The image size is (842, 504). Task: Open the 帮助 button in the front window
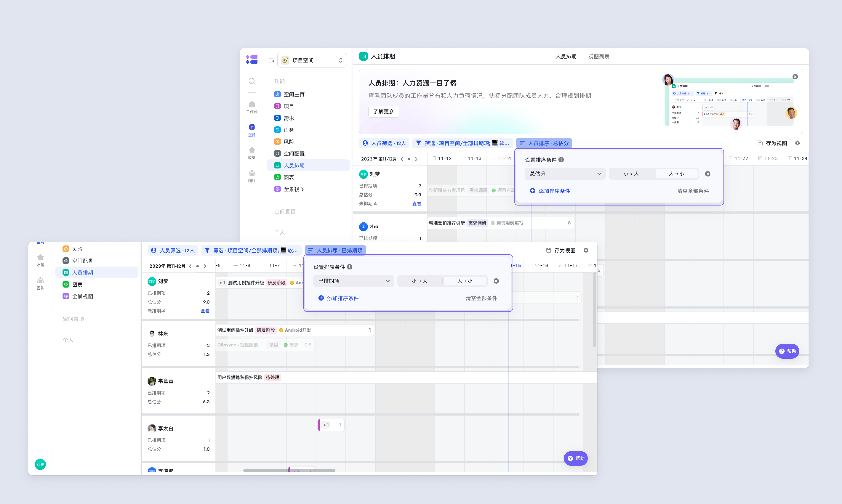pos(576,459)
